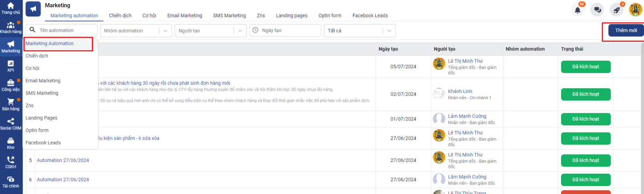Click the rocket icon in header
Viewport: 644px width, 194px height.
coord(616,10)
